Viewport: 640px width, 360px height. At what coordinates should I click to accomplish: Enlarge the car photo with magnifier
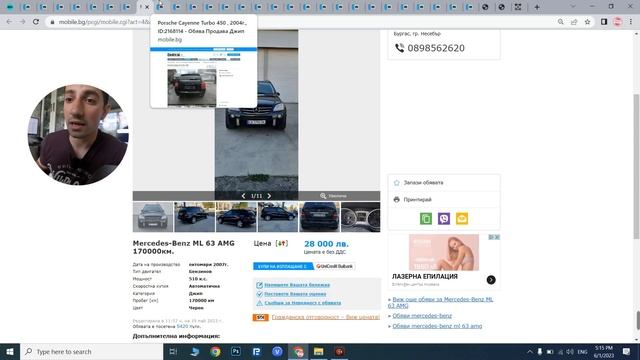[323, 196]
